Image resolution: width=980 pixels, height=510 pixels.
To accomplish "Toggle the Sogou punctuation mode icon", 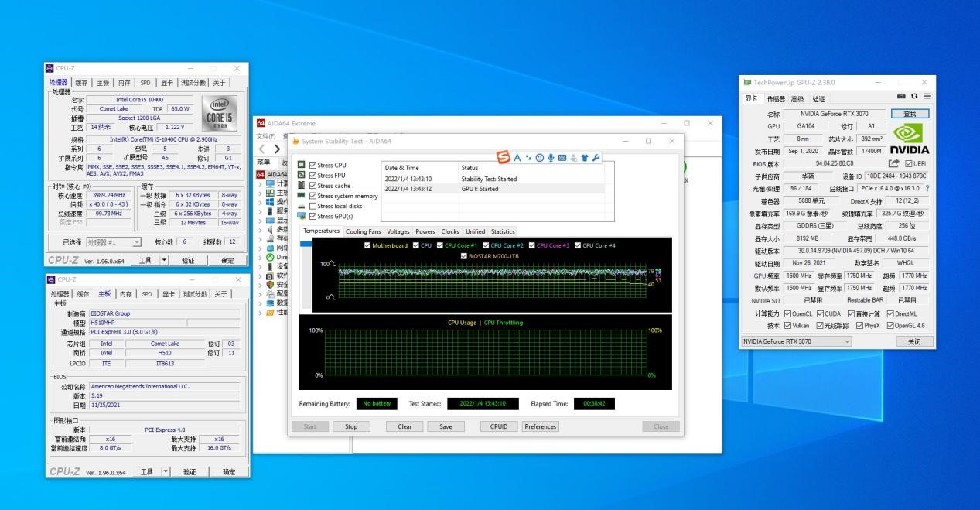I will coord(528,158).
